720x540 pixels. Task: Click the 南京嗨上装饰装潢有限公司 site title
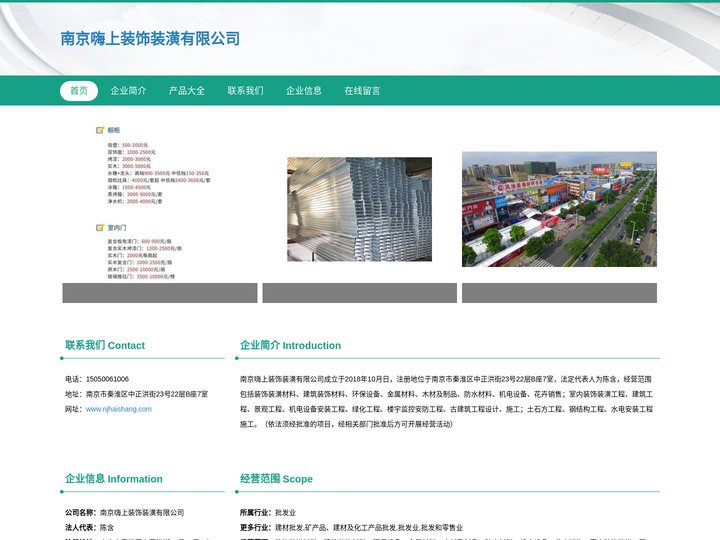click(150, 39)
